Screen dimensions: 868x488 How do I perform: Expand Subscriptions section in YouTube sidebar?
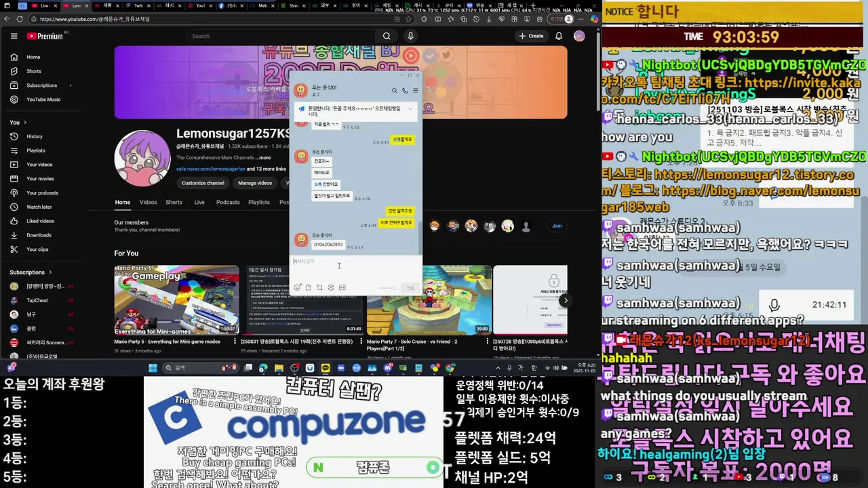click(x=31, y=272)
